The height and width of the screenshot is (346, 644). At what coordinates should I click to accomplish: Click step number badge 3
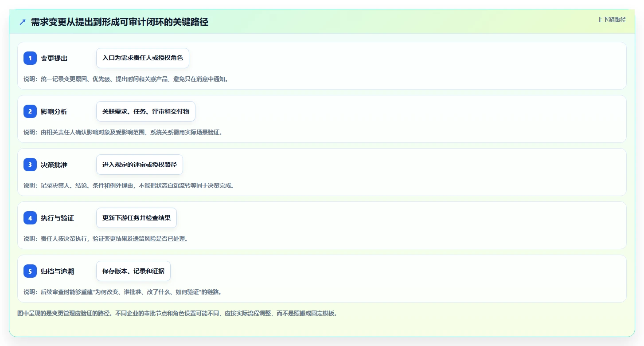pos(30,165)
